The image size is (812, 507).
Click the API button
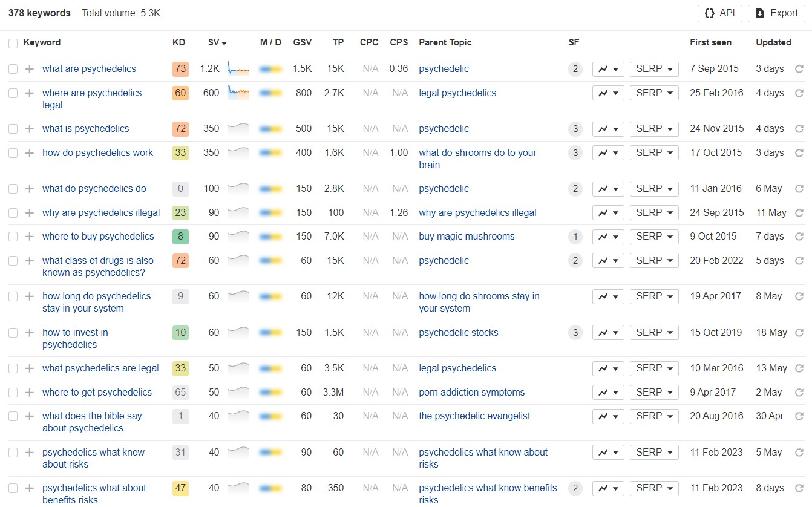point(719,13)
